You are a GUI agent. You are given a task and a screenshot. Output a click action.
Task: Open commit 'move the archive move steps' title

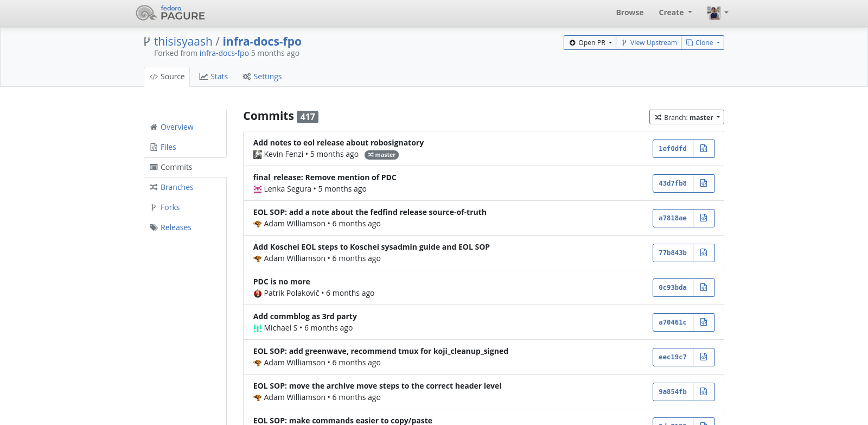(377, 386)
